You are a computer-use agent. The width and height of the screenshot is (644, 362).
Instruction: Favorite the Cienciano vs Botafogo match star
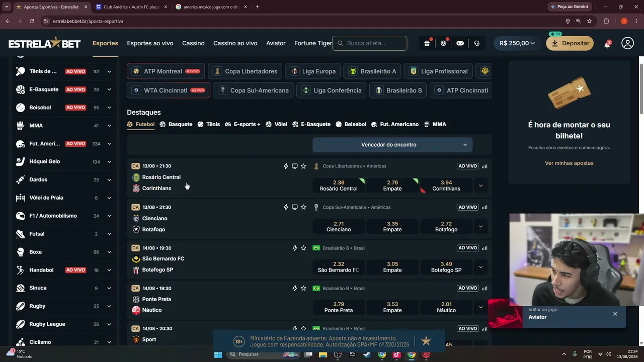point(303,207)
